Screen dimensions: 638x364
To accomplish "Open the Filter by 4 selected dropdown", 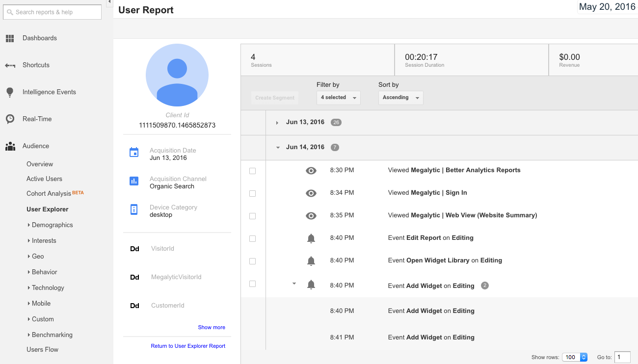I will pos(338,98).
